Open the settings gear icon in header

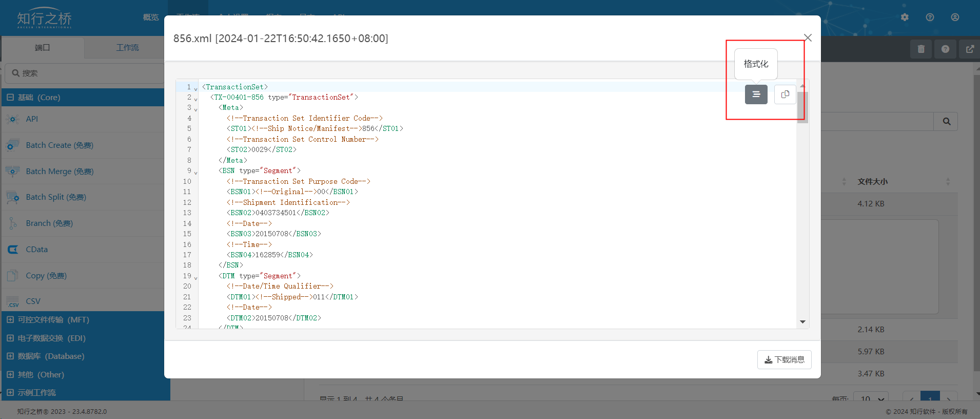pos(905,17)
